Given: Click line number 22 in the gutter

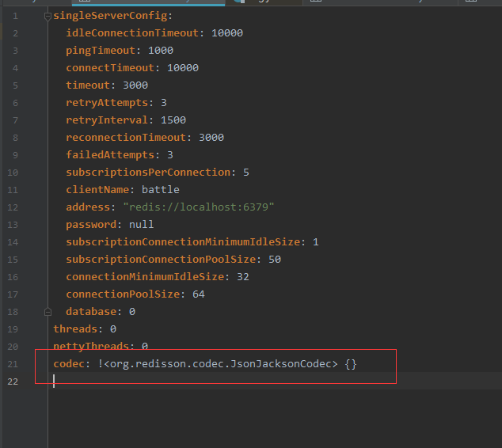Looking at the screenshot, I should (x=13, y=382).
